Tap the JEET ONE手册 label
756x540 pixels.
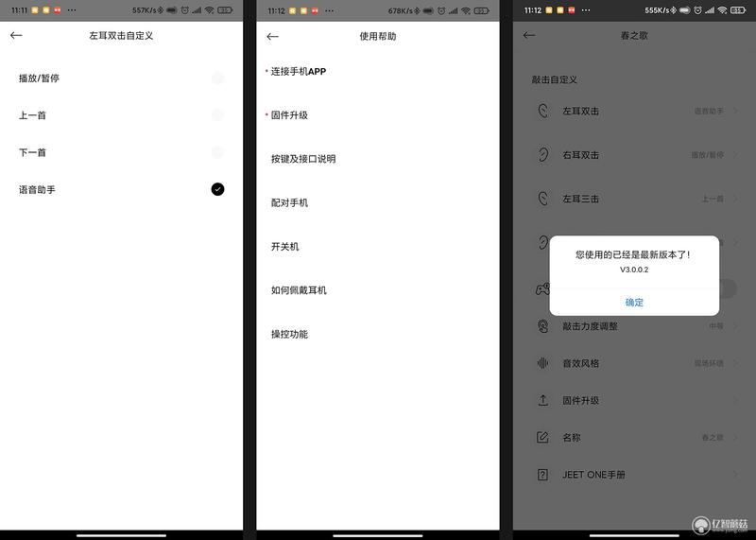click(593, 475)
